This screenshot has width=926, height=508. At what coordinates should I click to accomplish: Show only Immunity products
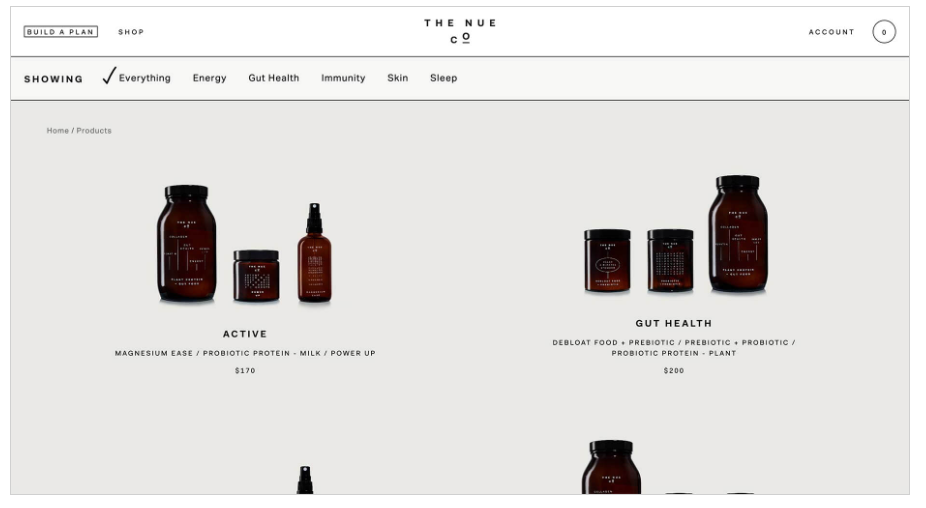(x=343, y=78)
